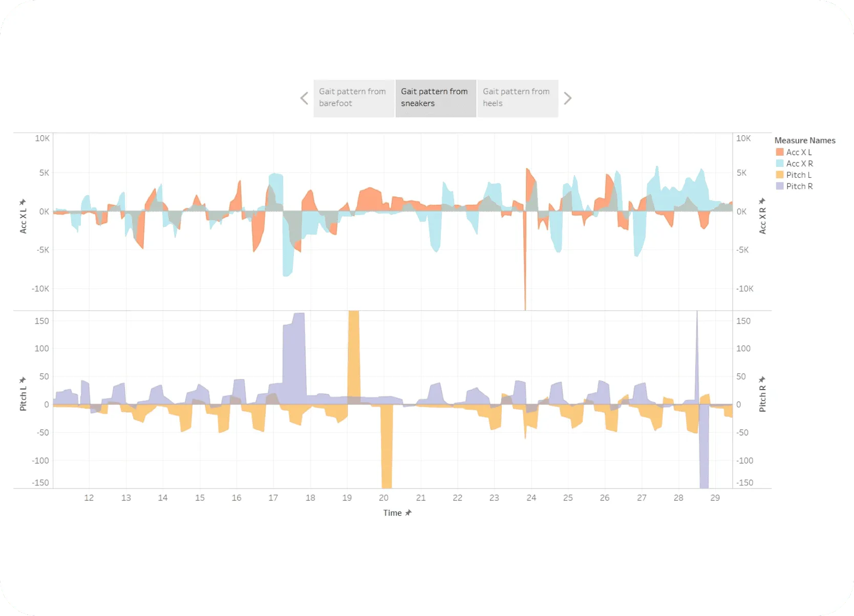This screenshot has height=616, width=854.
Task: Click the tall purple Pitch R peak near 17.5
Action: pyautogui.click(x=294, y=358)
